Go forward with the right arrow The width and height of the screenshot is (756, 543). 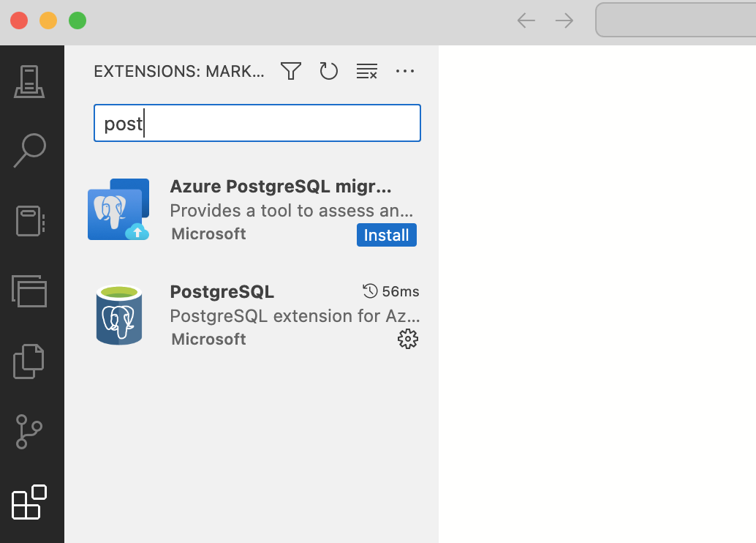[564, 20]
